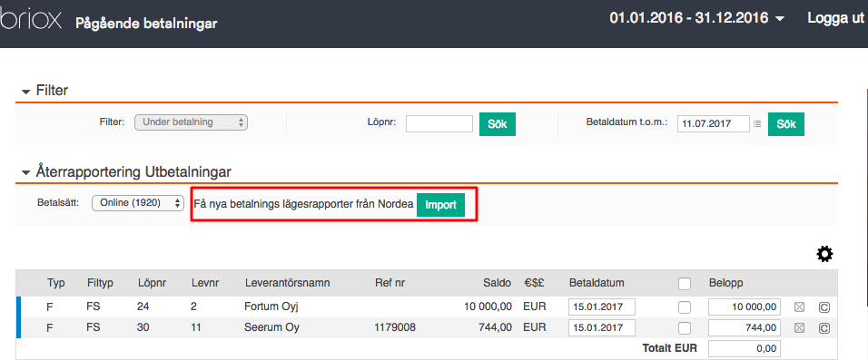Image resolution: width=868 pixels, height=360 pixels.
Task: Open the Under betalning filter dropdown
Action: click(191, 122)
